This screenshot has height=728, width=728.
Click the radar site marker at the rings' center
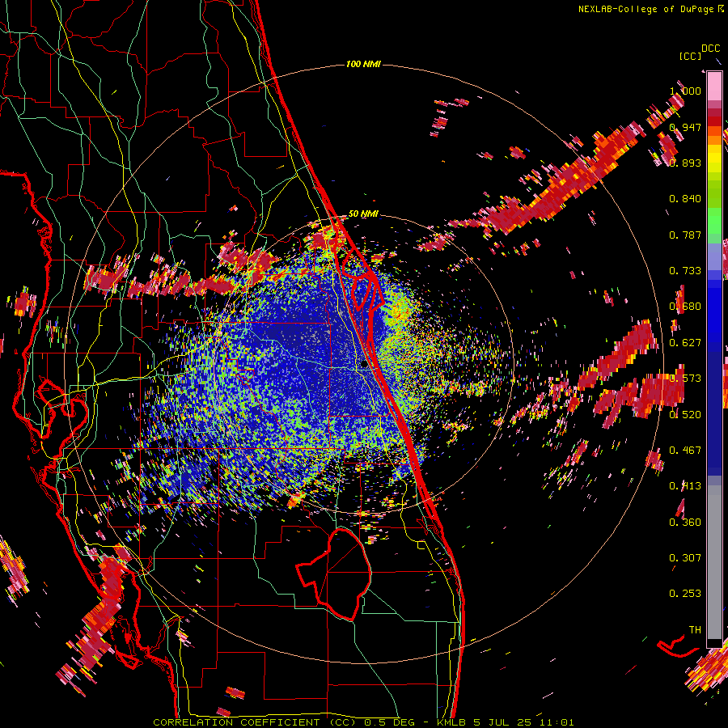click(364, 365)
